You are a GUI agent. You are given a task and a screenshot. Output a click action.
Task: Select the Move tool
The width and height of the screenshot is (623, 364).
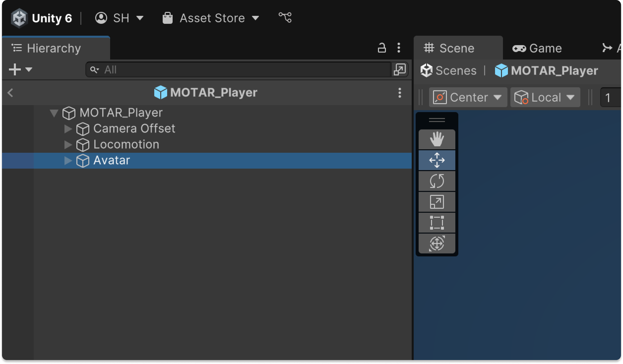pyautogui.click(x=437, y=160)
